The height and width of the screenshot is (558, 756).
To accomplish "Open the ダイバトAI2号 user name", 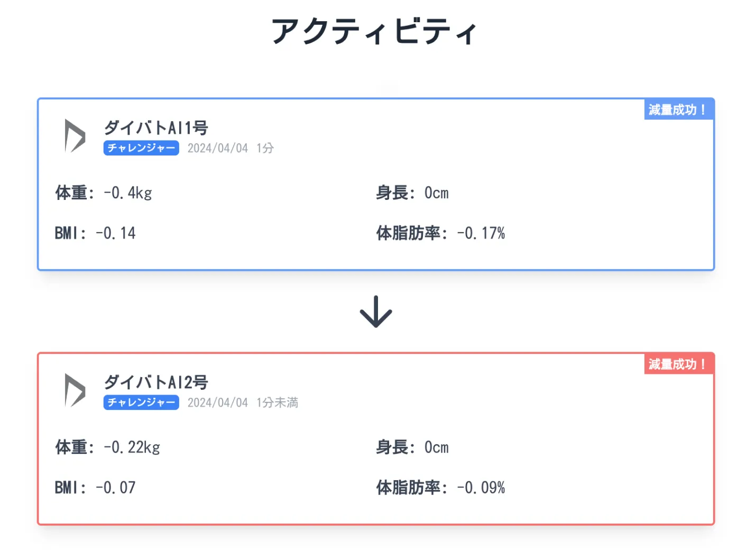I will 156,382.
